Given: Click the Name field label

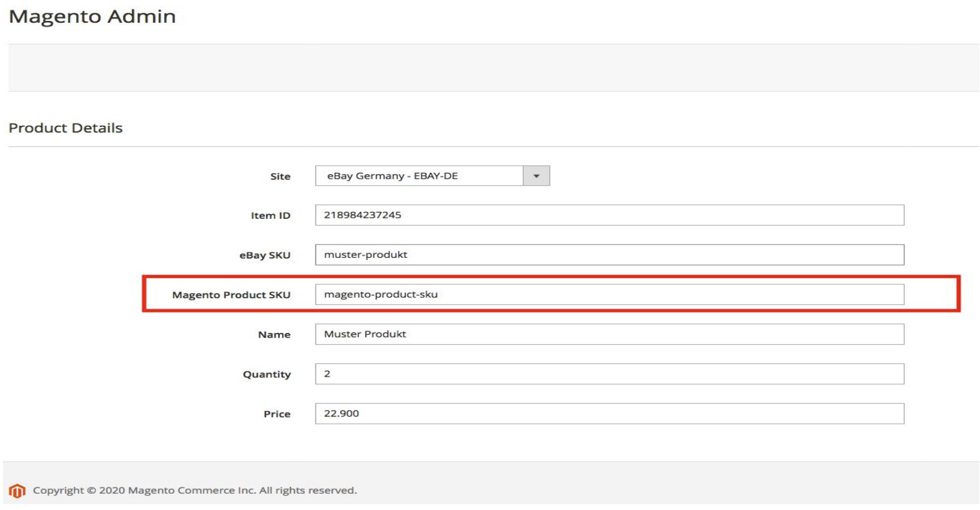Looking at the screenshot, I should point(274,335).
